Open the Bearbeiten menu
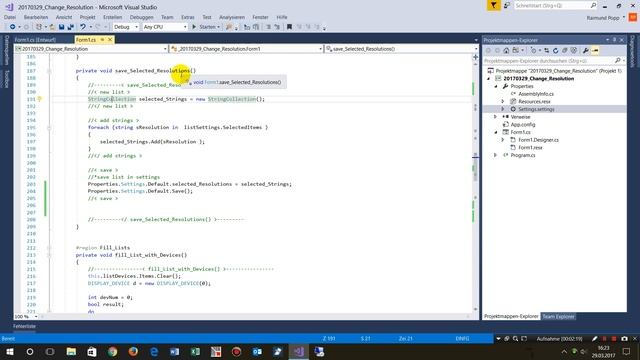The width and height of the screenshot is (640, 360). pos(36,17)
